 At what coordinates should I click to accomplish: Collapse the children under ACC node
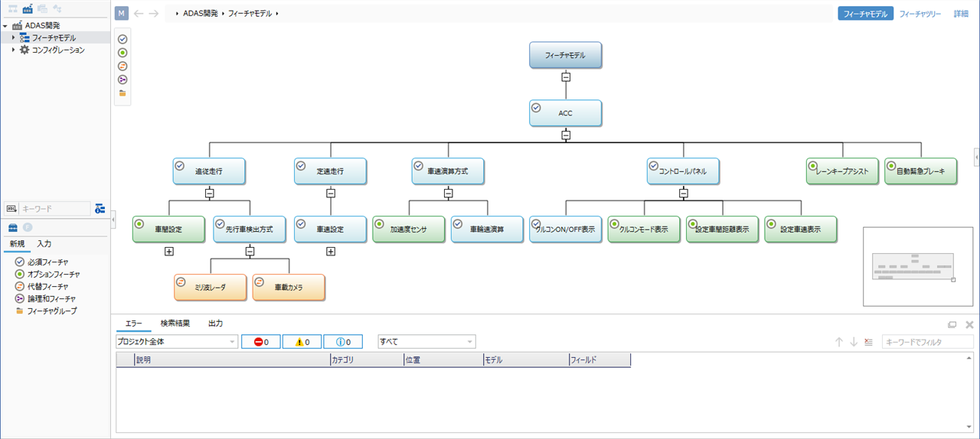566,135
